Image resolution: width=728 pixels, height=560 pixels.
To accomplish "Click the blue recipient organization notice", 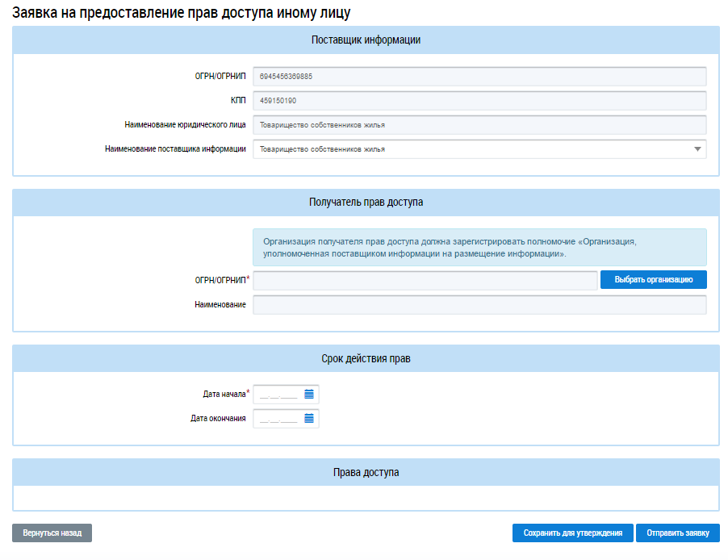I will click(x=479, y=247).
